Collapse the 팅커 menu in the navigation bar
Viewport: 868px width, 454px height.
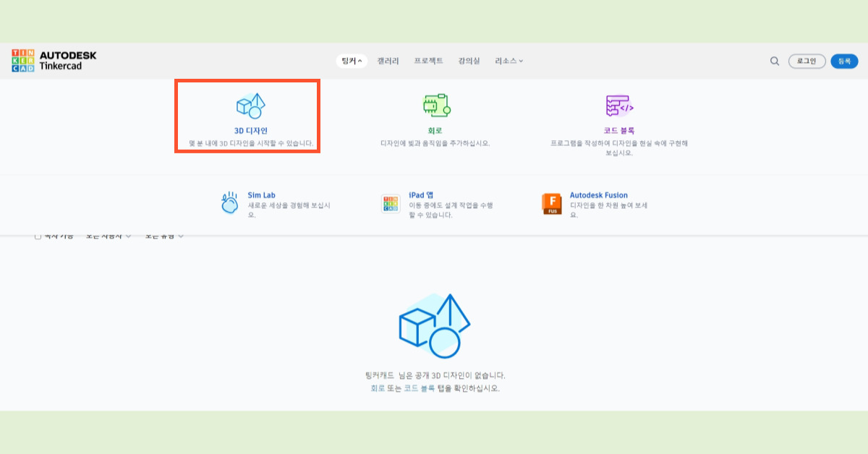tap(352, 61)
